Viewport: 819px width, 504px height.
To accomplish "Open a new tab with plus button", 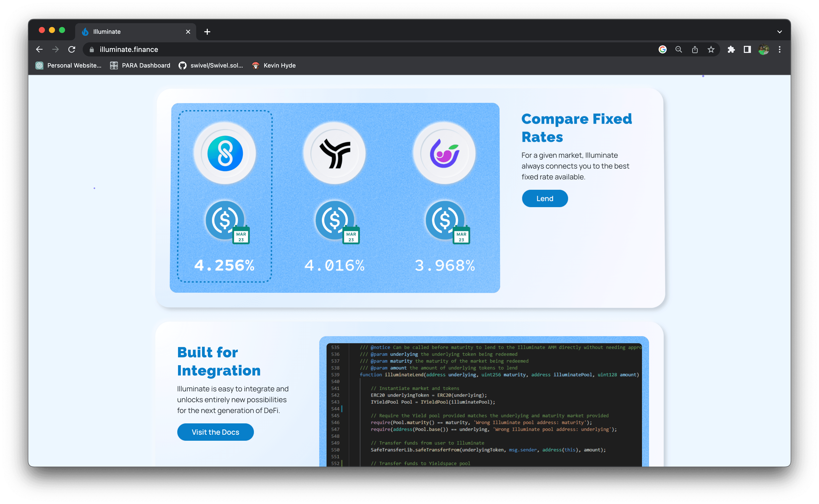I will [207, 32].
